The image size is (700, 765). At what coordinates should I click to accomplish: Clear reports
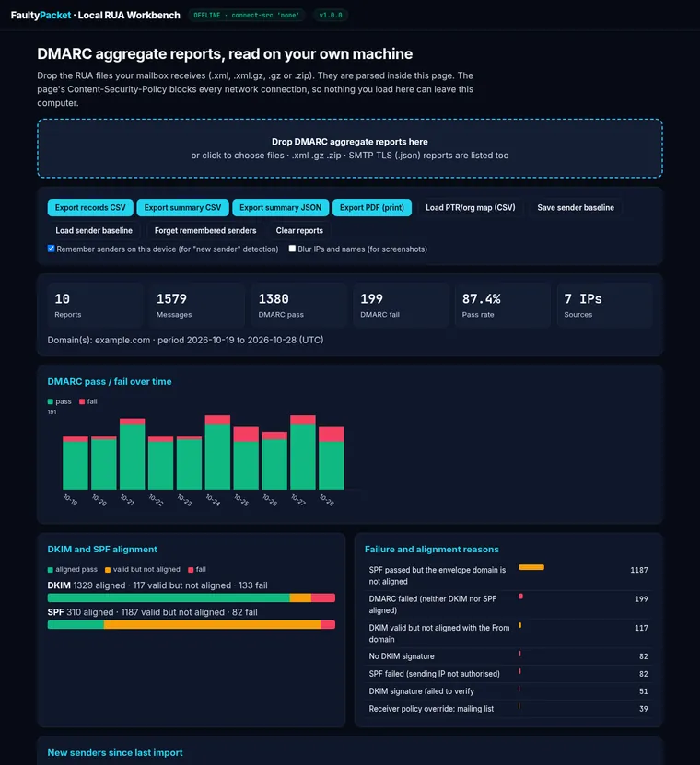point(299,230)
